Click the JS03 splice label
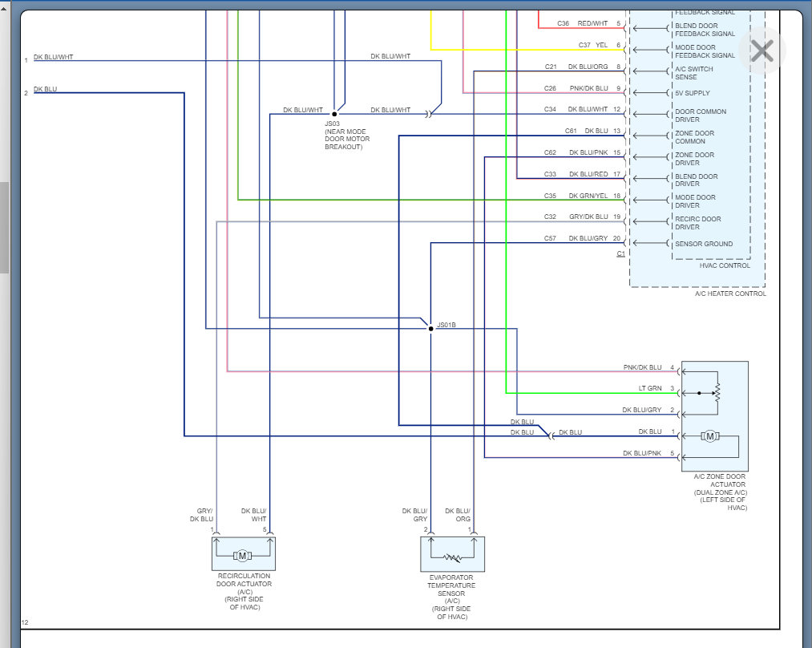Viewport: 812px width, 648px height. 332,124
